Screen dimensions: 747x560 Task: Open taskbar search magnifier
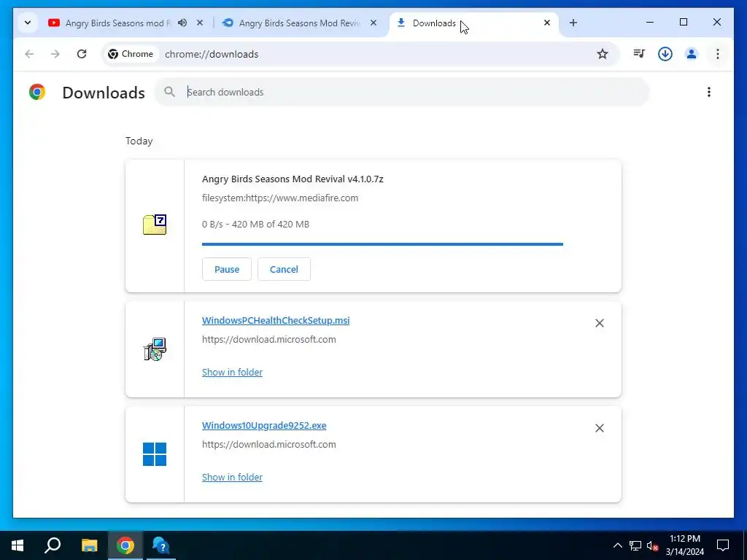pyautogui.click(x=53, y=545)
